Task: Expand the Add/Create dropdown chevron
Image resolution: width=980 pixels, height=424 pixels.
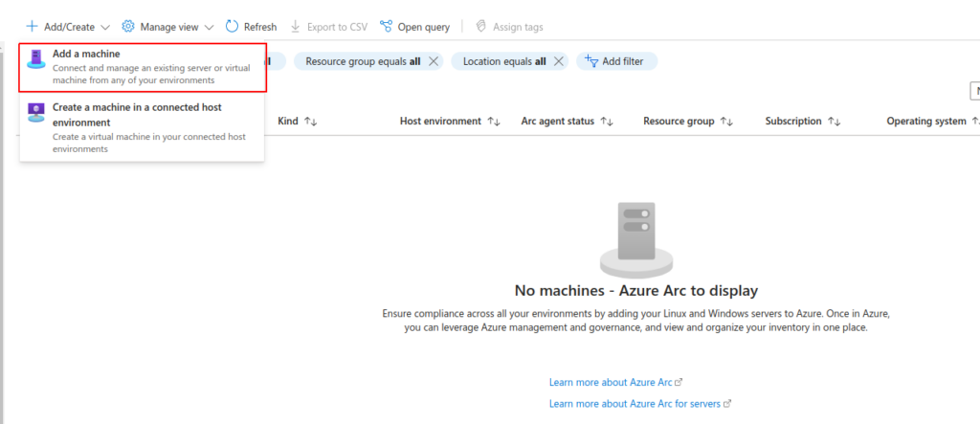Action: point(105,28)
